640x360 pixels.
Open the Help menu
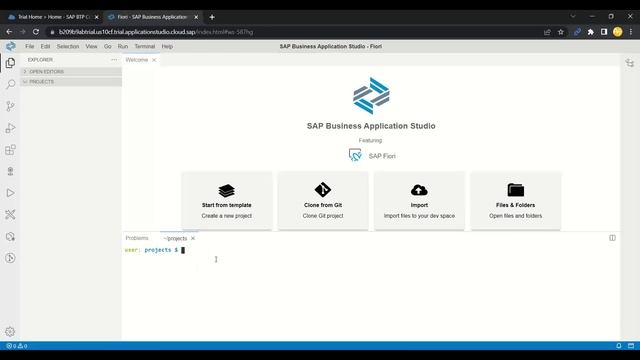167,47
